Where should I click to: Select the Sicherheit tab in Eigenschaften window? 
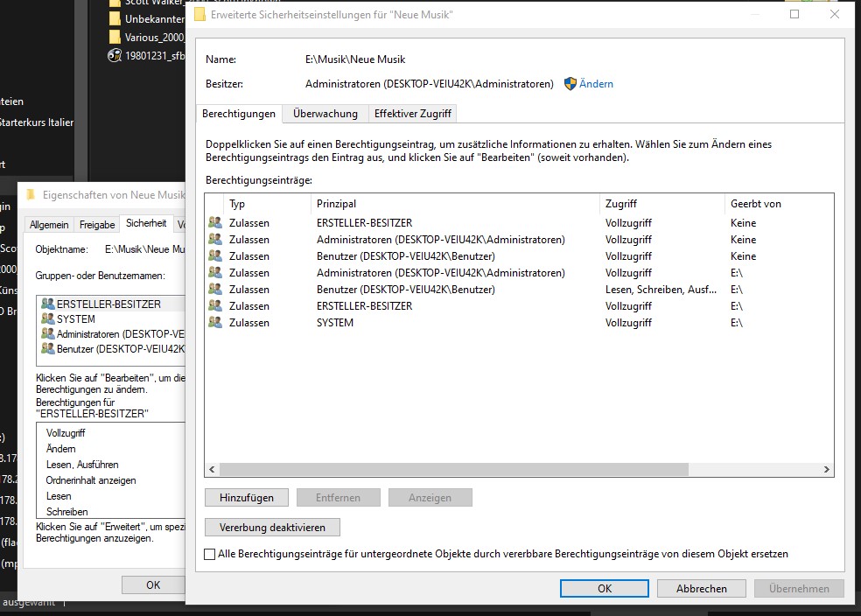(x=146, y=223)
